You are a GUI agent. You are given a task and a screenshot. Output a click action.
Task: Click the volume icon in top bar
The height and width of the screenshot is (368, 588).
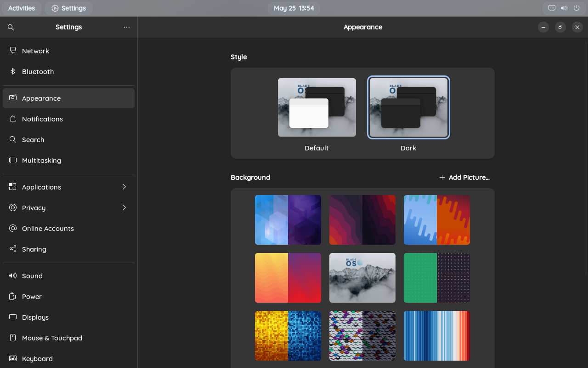click(x=564, y=8)
